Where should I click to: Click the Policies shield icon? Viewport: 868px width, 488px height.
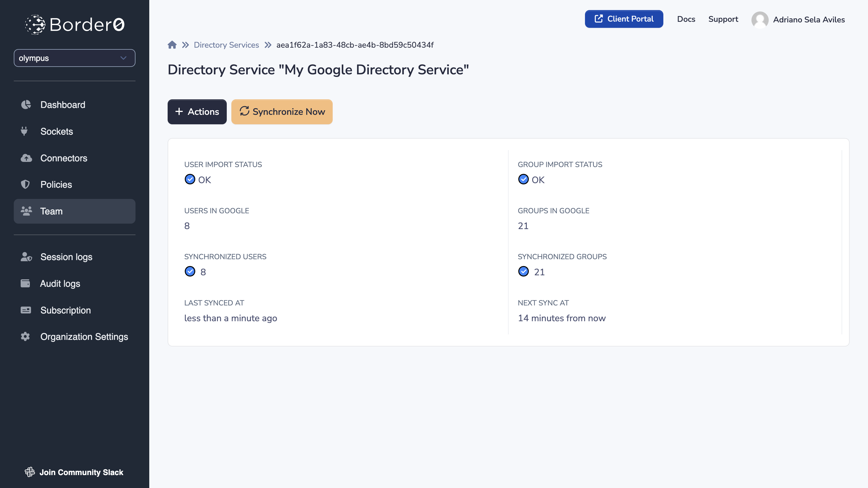(25, 184)
